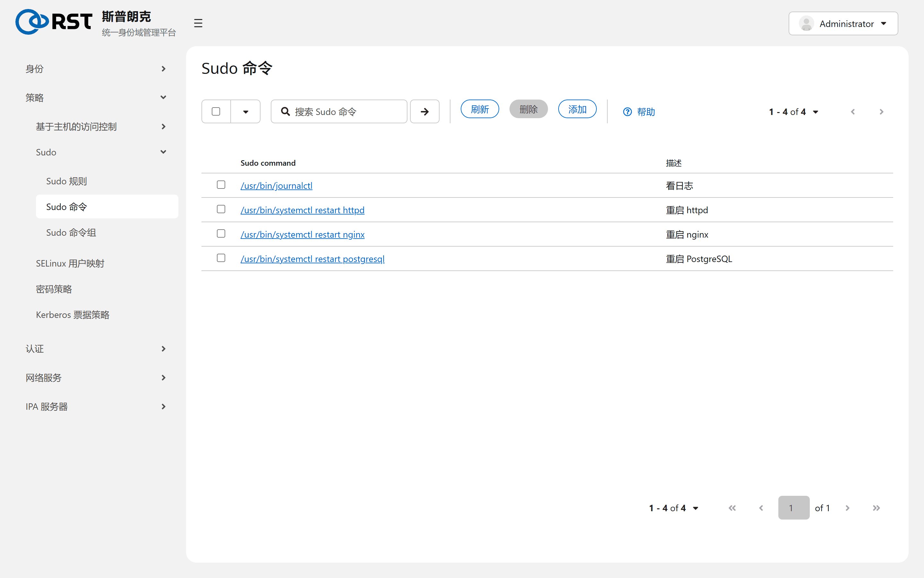Check the /usr/bin/journalctl row checkbox
This screenshot has height=578, width=924.
tap(221, 185)
